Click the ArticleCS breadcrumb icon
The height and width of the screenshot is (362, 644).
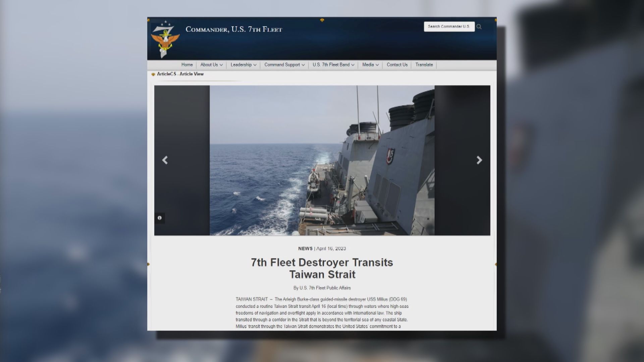coord(154,74)
